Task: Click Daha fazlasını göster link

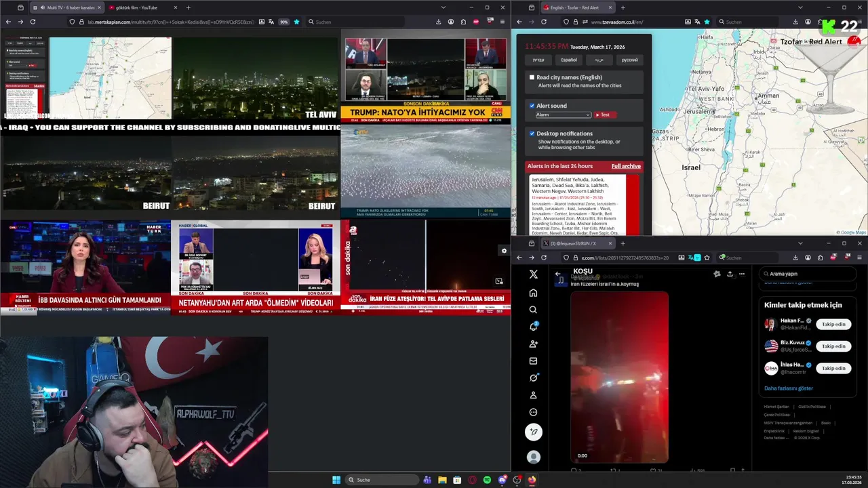Action: (x=788, y=388)
